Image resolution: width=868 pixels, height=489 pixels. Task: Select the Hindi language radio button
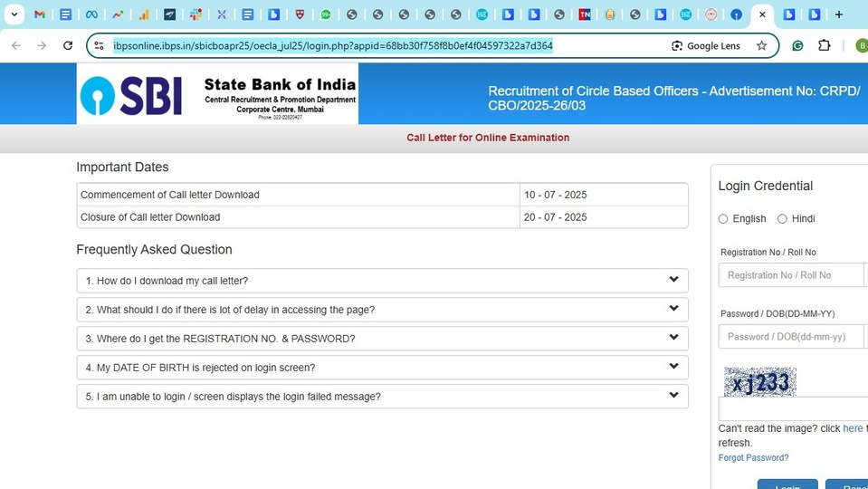pyautogui.click(x=782, y=219)
